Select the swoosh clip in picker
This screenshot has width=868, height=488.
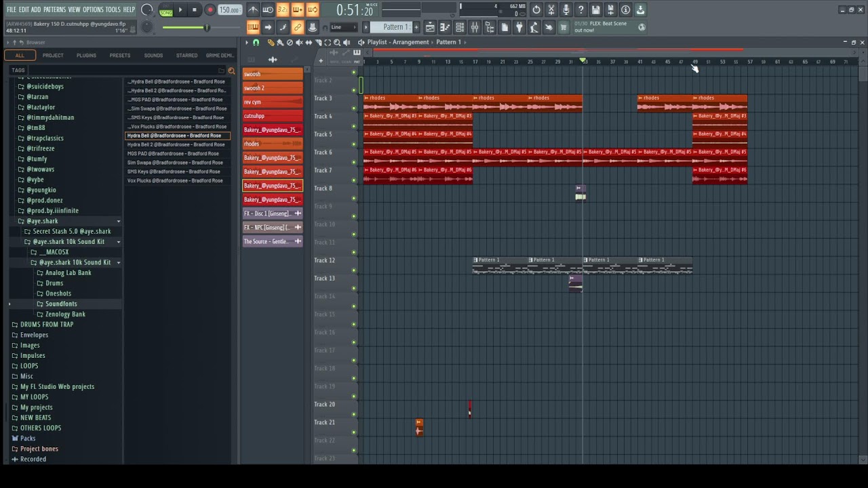[273, 74]
